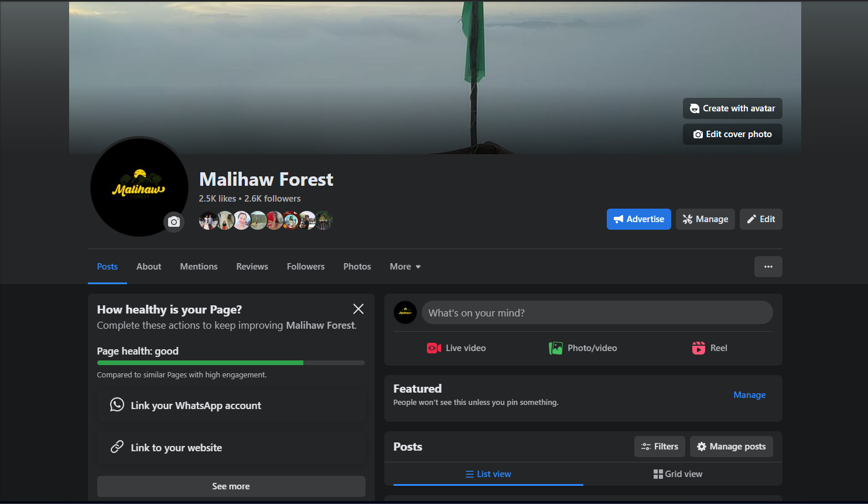Add a Photo/video post

[583, 348]
